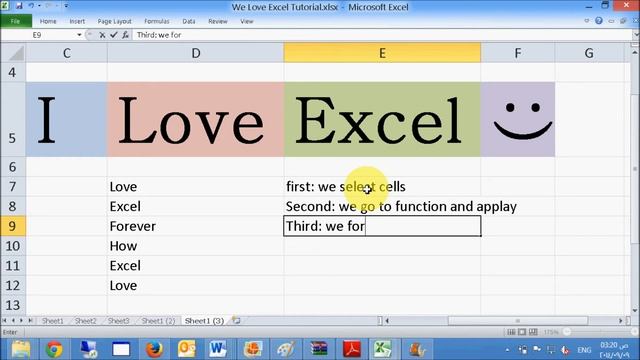
Task: Select highlighted column E header
Action: 382,53
